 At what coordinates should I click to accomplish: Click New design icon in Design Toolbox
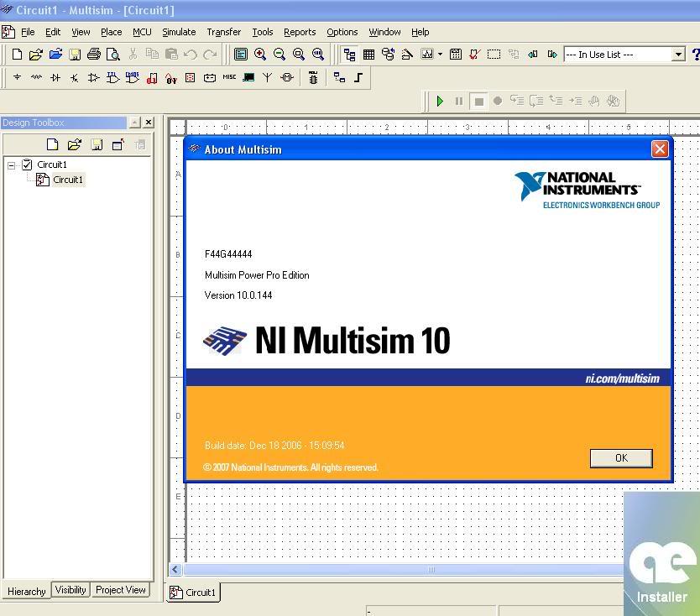click(x=53, y=144)
